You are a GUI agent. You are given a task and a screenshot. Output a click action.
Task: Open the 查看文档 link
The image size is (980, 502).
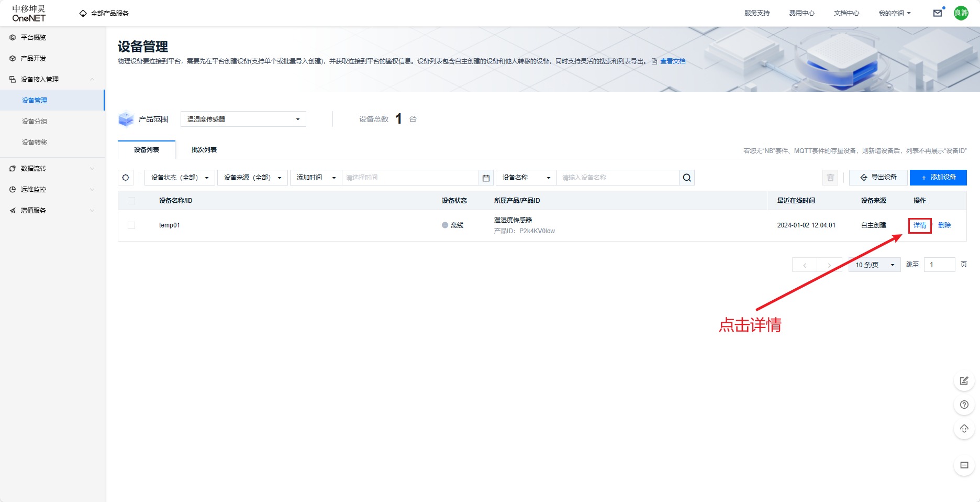click(x=673, y=61)
